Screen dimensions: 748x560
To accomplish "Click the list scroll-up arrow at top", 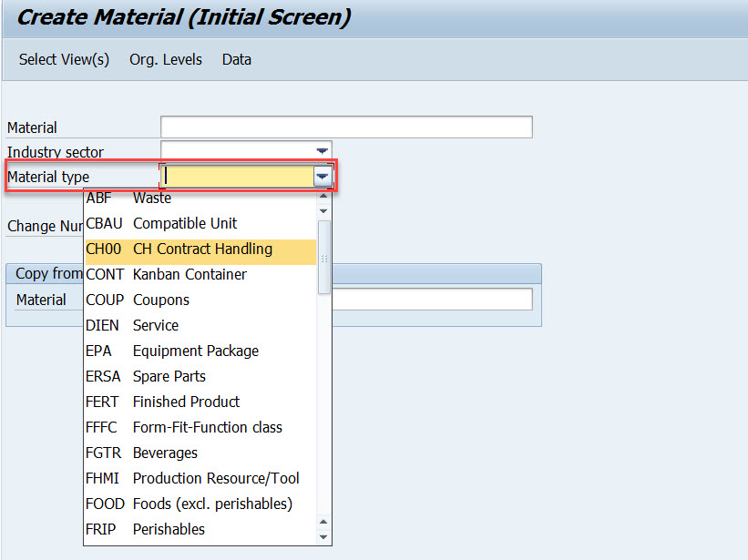I will click(323, 196).
